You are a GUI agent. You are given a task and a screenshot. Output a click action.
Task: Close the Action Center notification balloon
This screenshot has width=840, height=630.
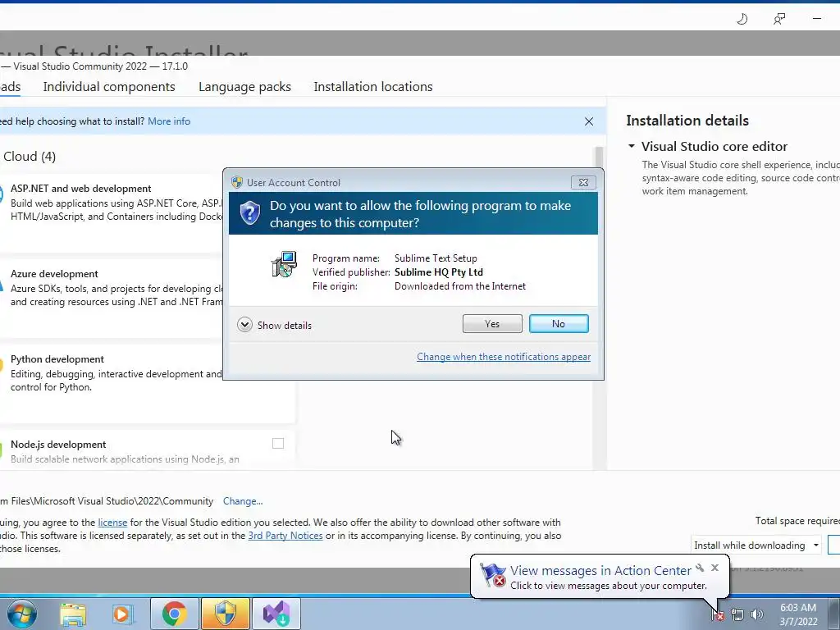click(714, 568)
